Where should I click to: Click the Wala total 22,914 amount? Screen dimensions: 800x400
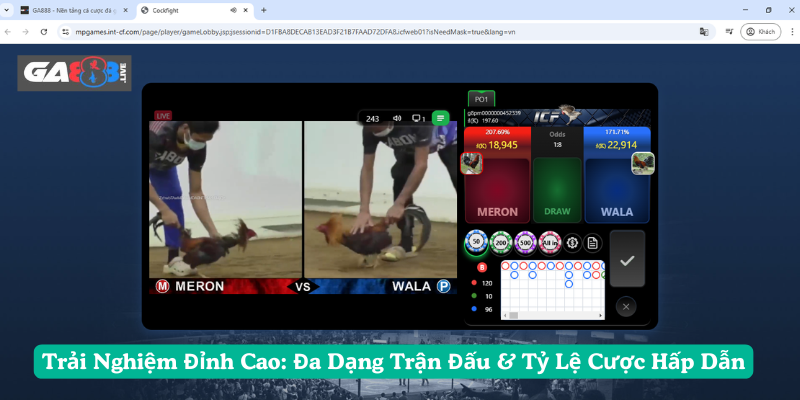(x=617, y=145)
